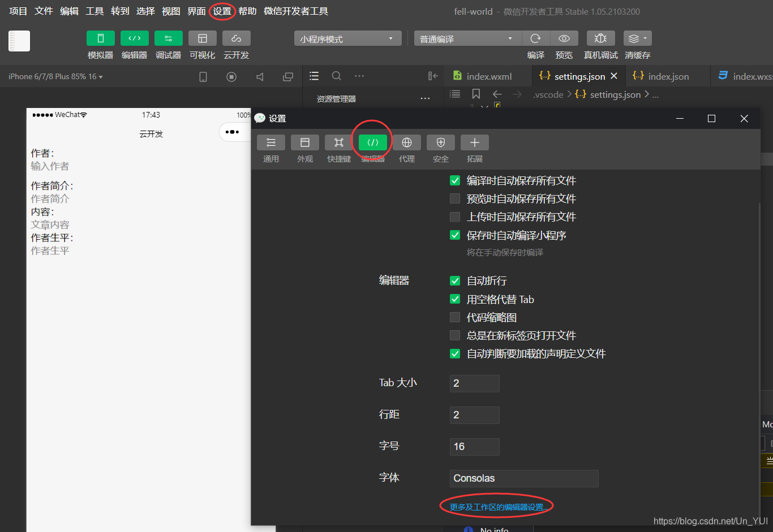Click .vscode in the editor breadcrumb

[548, 94]
